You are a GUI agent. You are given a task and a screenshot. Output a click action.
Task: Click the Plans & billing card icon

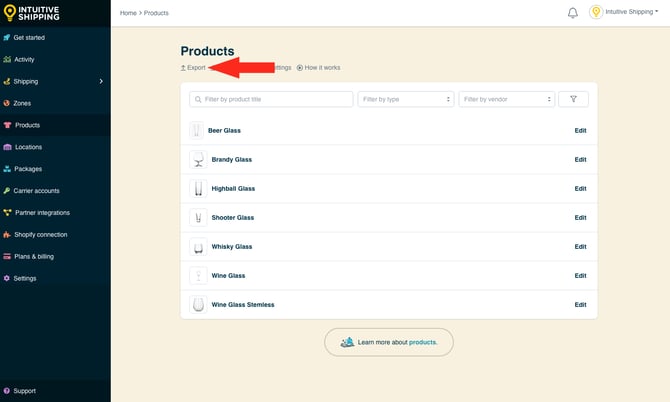[x=7, y=256]
